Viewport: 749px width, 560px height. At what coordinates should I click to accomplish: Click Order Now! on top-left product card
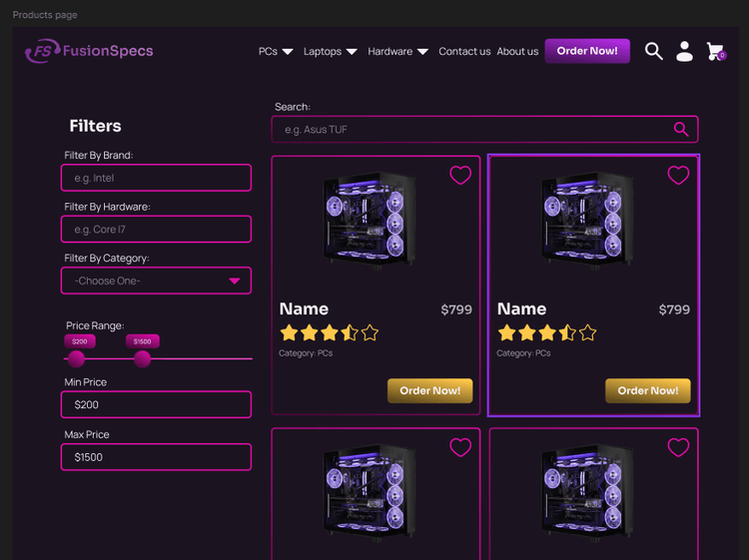(429, 390)
